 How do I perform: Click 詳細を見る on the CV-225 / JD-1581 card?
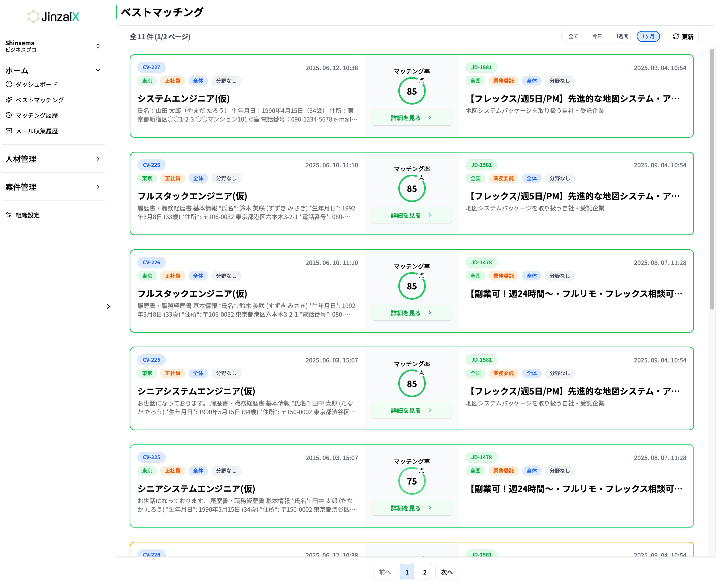tap(411, 410)
